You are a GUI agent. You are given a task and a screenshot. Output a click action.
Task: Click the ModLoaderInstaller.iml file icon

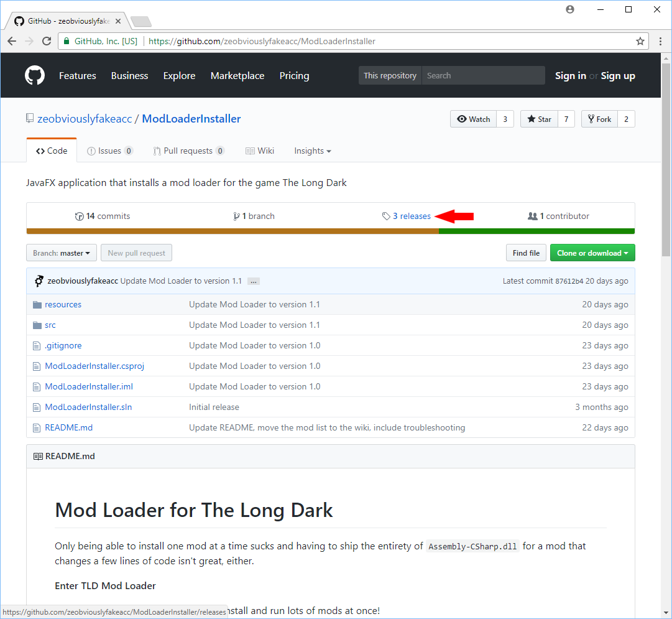coord(37,387)
